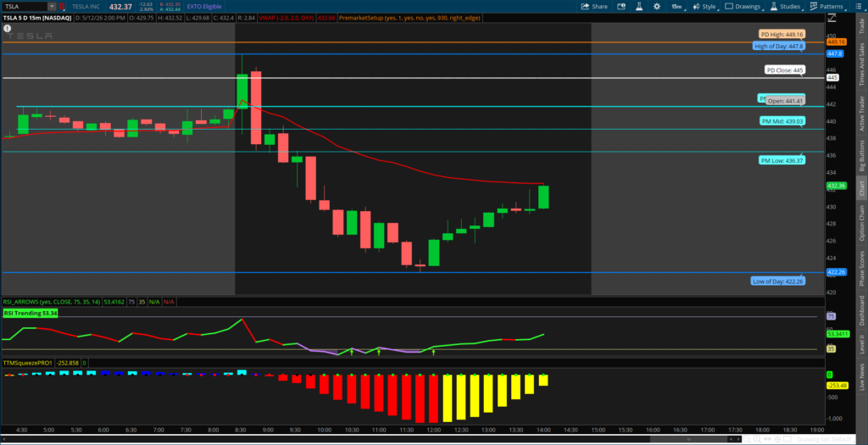Open the Live News sidebar tab
This screenshot has width=868, height=445.
[x=861, y=378]
